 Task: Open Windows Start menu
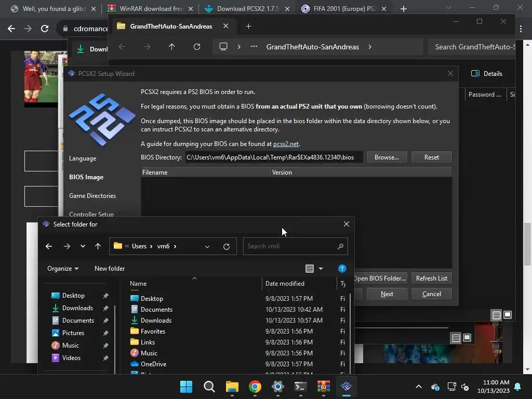click(x=186, y=387)
